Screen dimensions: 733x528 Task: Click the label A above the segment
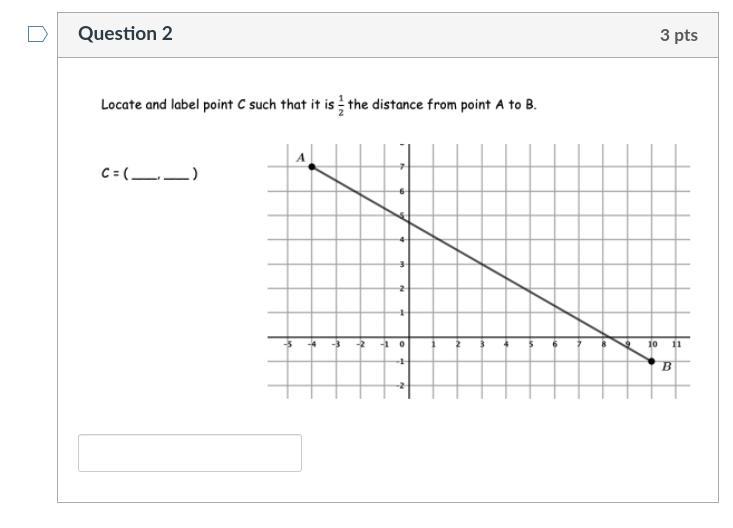point(301,158)
